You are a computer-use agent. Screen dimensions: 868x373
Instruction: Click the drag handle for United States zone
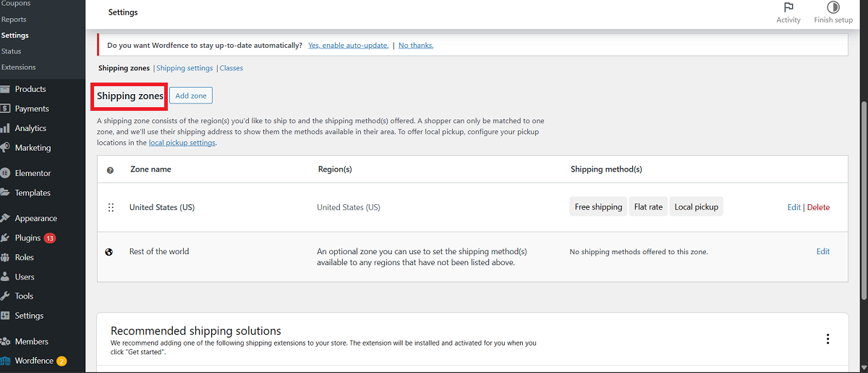click(111, 208)
